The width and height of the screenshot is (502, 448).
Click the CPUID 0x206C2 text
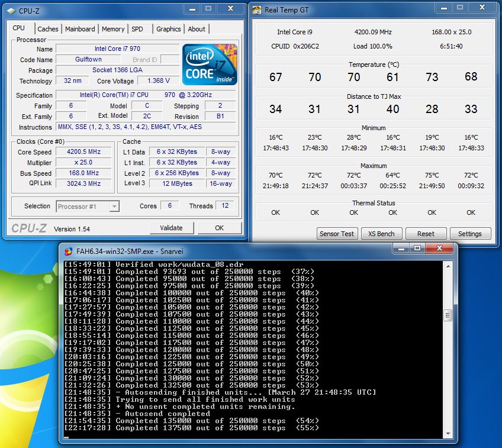coord(295,46)
